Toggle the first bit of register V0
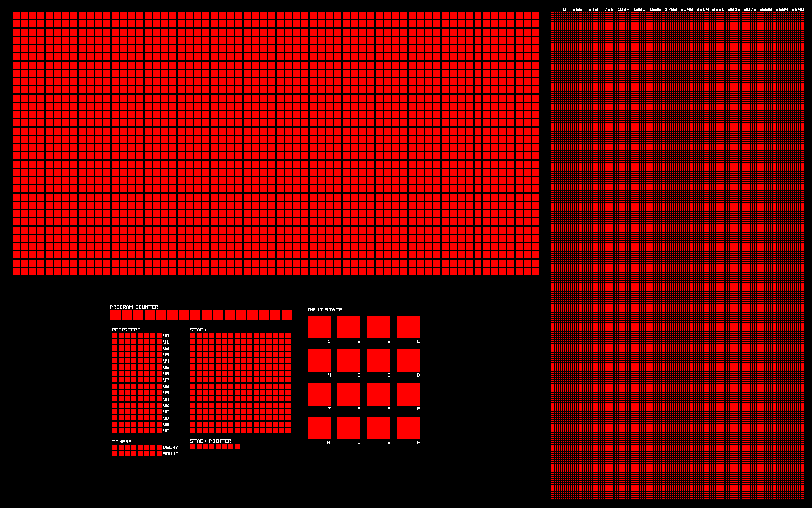Viewport: 812px width, 508px height. click(x=115, y=335)
